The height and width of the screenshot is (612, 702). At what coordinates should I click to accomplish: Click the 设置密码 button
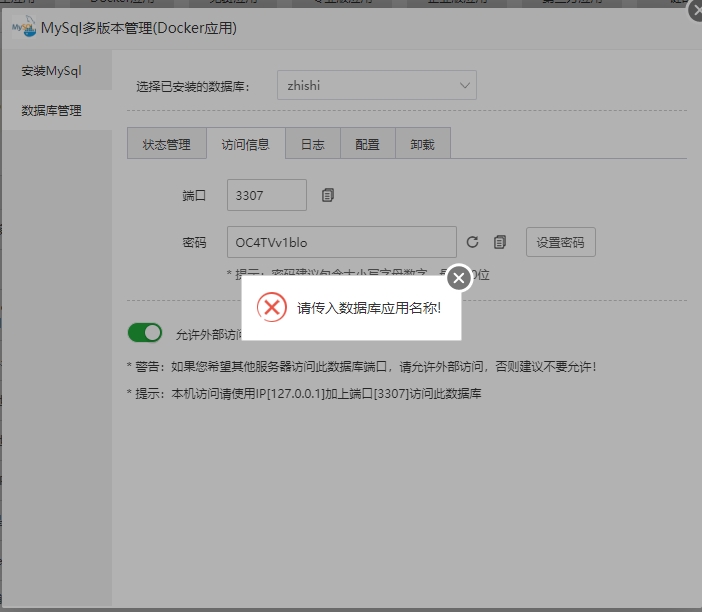coord(561,242)
